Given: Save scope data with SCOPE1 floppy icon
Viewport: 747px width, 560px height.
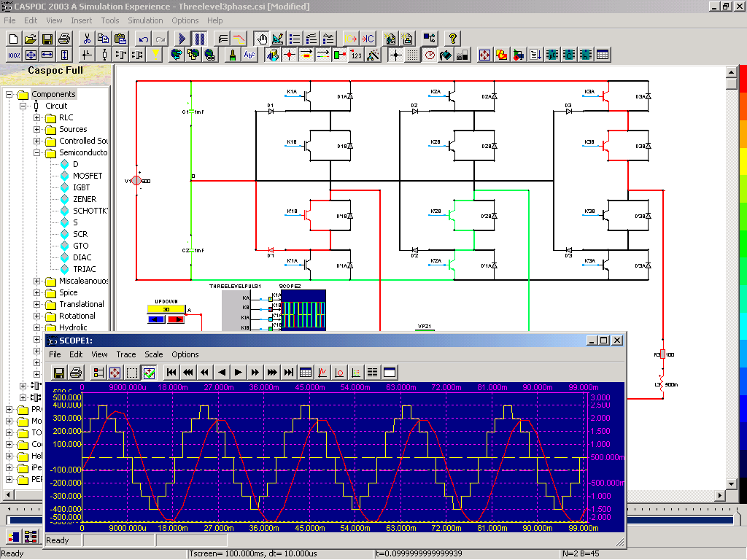Looking at the screenshot, I should tap(59, 373).
